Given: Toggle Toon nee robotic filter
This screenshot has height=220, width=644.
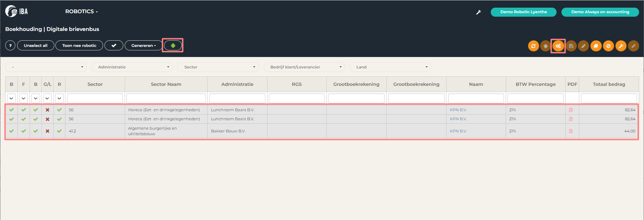Looking at the screenshot, I should coord(79,46).
